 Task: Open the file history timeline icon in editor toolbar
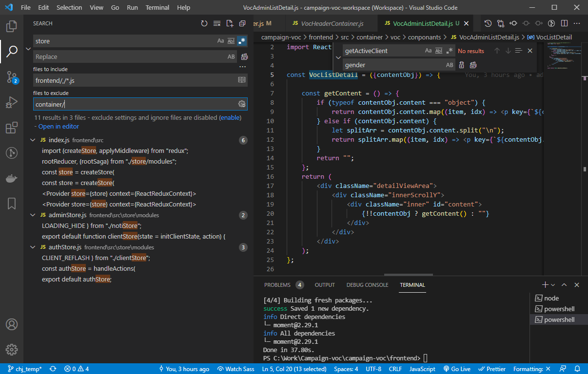click(488, 23)
